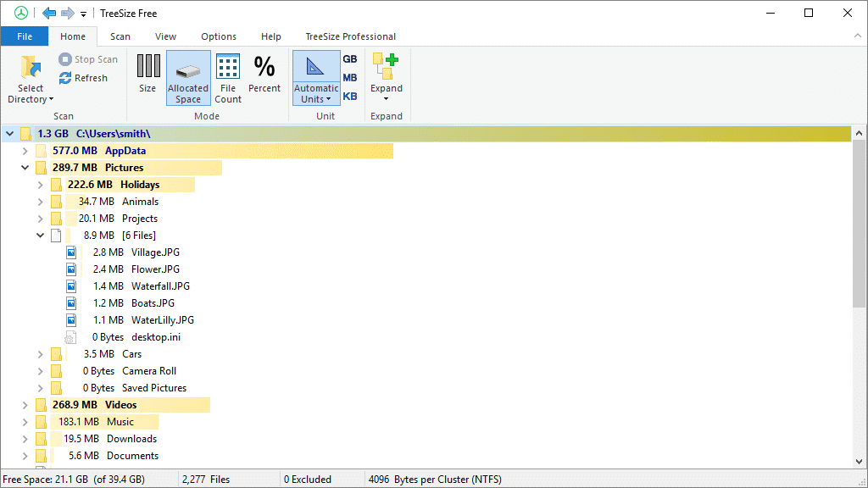868x488 pixels.
Task: Switch to the View tab
Action: tap(165, 36)
